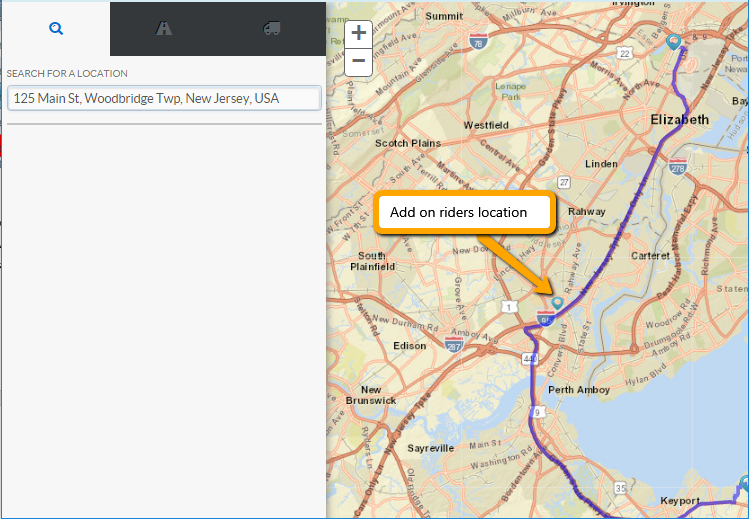Click the Interstate 287 shield near Edison
Image resolution: width=749 pixels, height=519 pixels.
pos(453,344)
